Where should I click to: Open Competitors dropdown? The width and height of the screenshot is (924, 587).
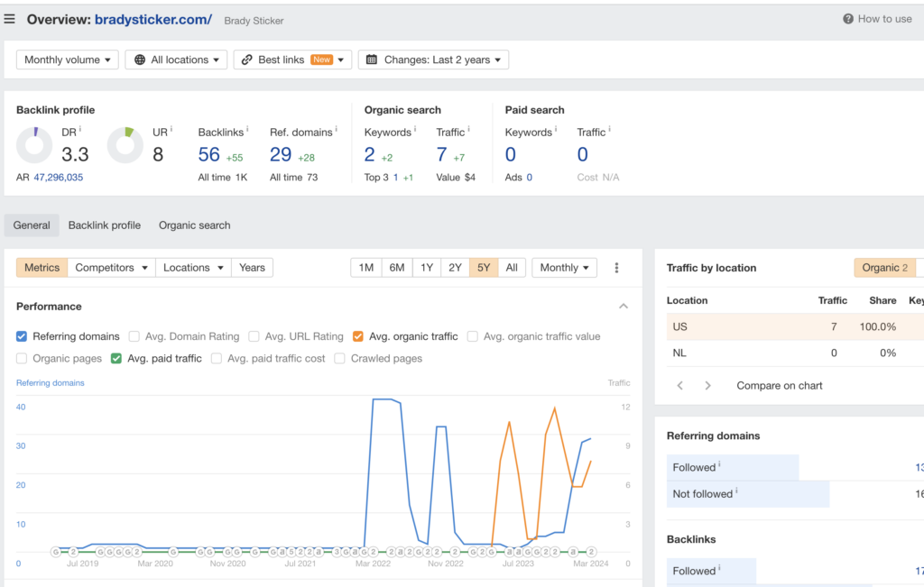(111, 267)
